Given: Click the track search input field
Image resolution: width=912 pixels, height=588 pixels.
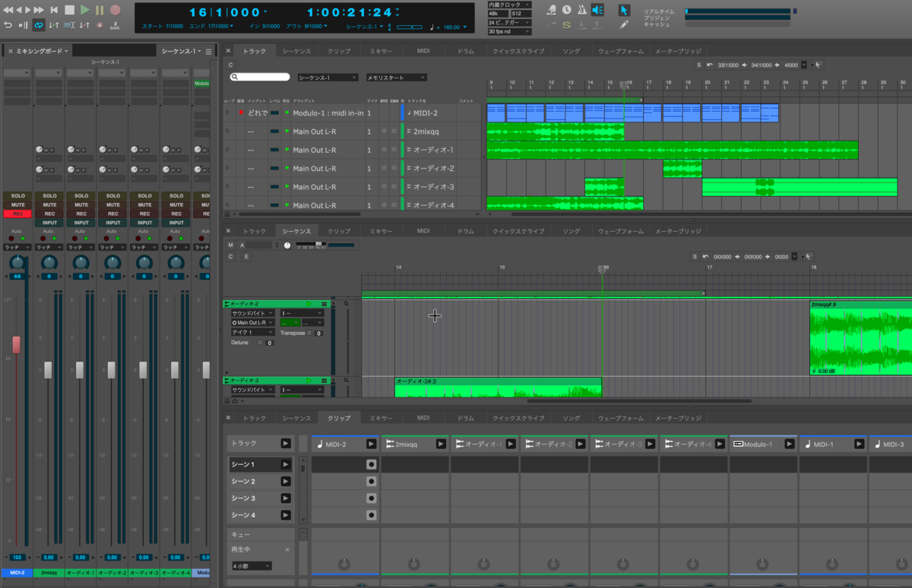Looking at the screenshot, I should click(x=260, y=77).
